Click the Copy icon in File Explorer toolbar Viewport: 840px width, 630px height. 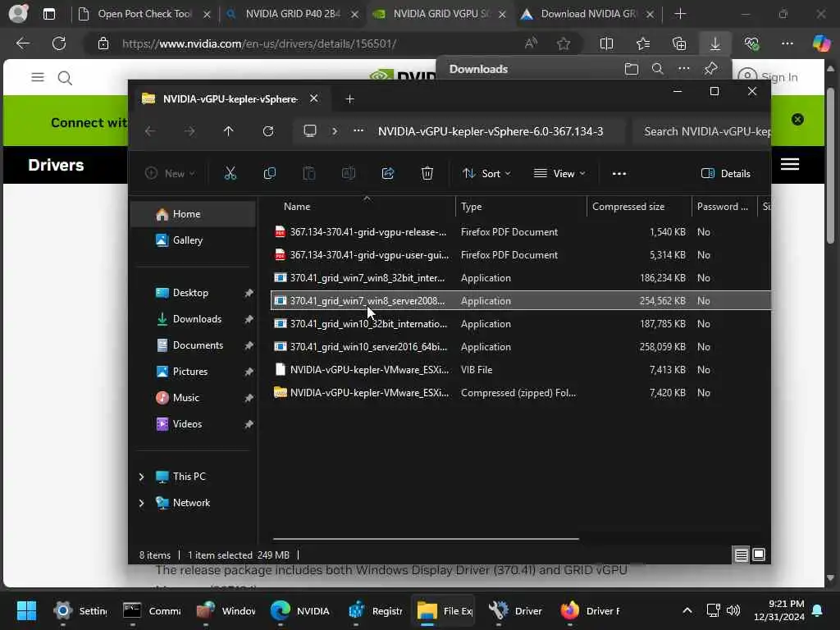(x=269, y=173)
